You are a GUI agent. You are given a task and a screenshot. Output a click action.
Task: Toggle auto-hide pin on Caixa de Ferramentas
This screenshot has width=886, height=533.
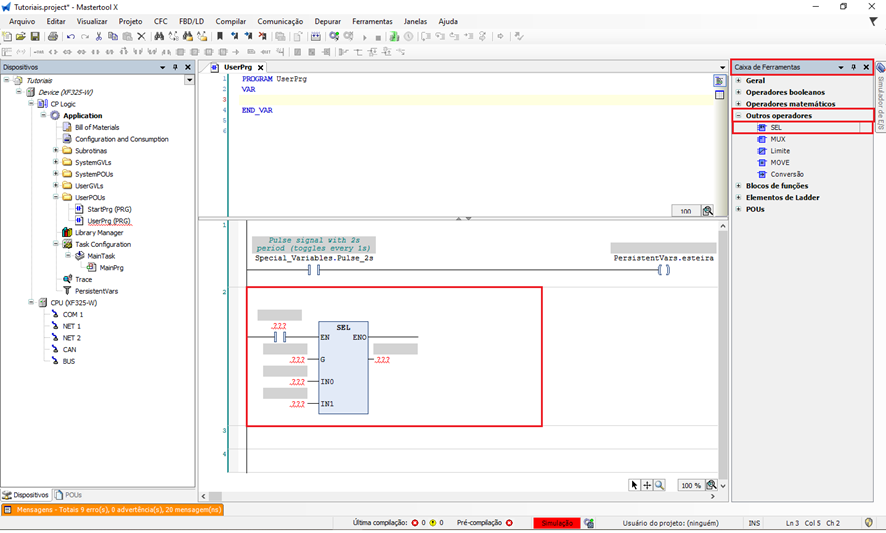[x=853, y=67]
